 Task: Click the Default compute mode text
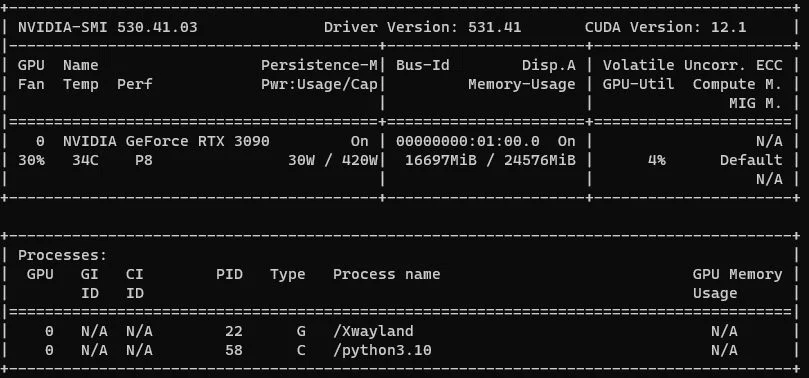[751, 160]
